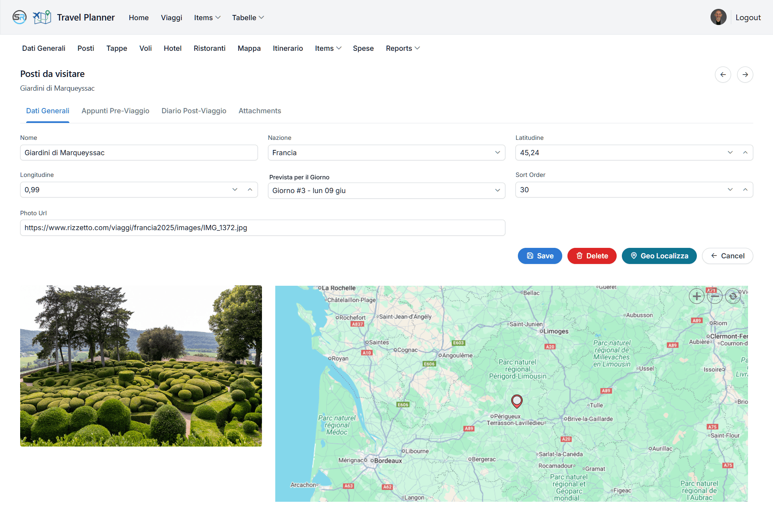The width and height of the screenshot is (773, 532).
Task: Open the user profile avatar
Action: [718, 17]
